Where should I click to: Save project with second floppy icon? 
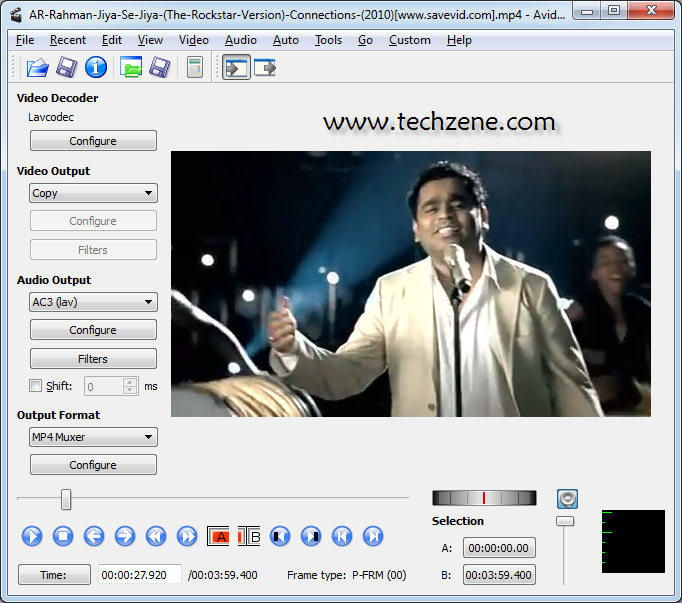[x=160, y=68]
